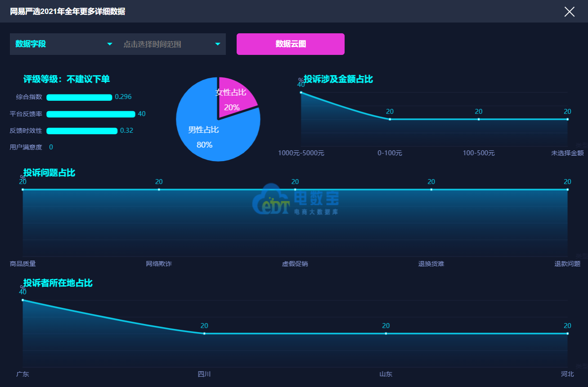Click the 用户满意度 label
The width and height of the screenshot is (588, 387).
click(x=26, y=147)
